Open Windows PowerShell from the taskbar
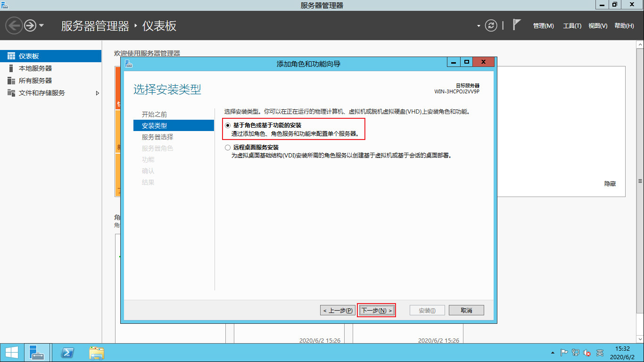644x362 pixels. (67, 352)
